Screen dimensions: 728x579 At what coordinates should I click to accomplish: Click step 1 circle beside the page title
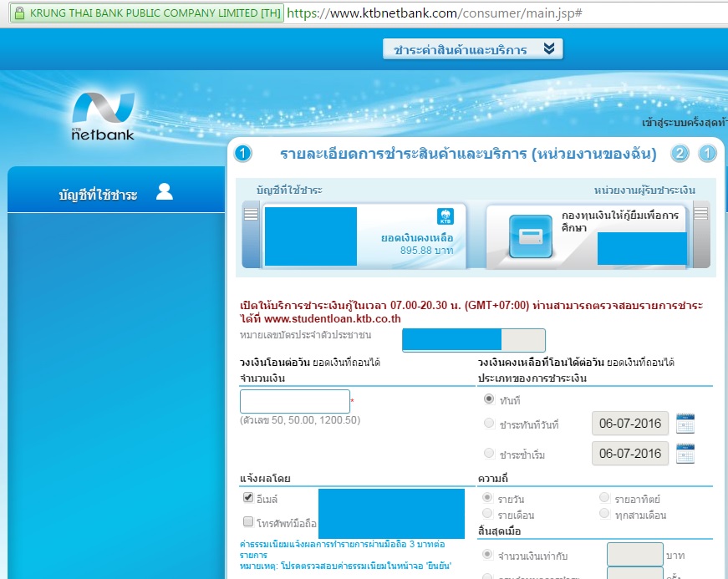(243, 154)
